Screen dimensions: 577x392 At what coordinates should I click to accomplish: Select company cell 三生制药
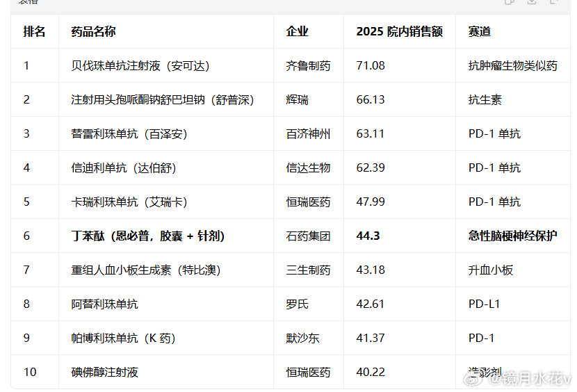309,270
